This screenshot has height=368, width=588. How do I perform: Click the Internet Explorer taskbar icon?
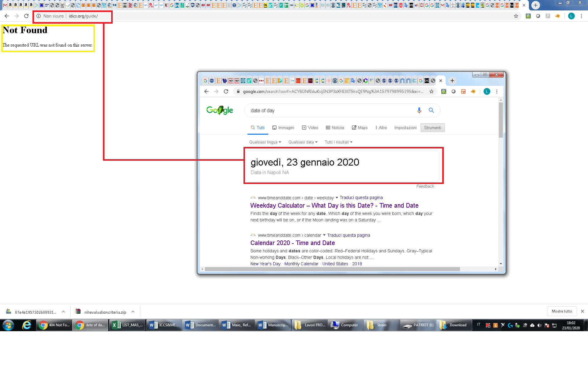coord(27,325)
